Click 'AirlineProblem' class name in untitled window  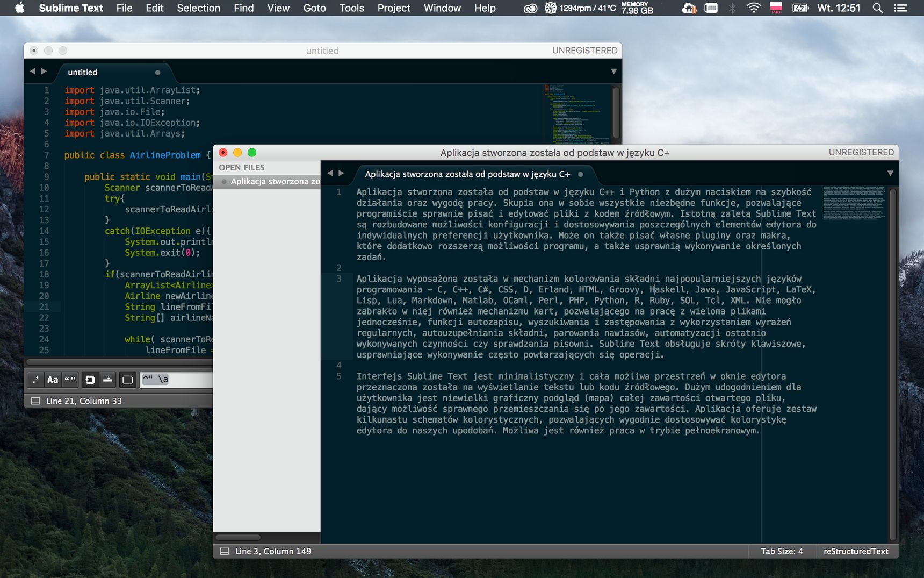tap(165, 155)
